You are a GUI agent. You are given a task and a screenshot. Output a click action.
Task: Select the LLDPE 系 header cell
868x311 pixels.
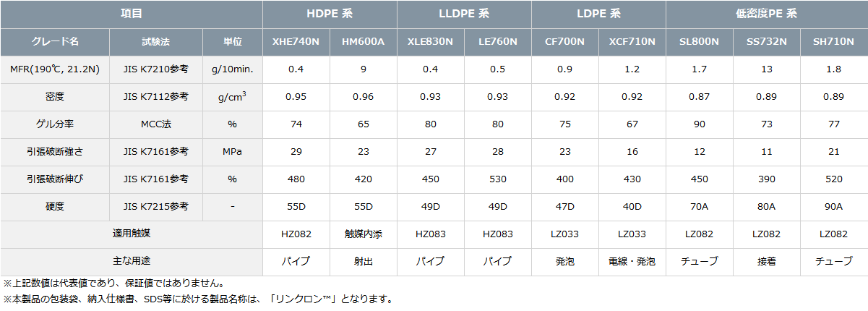tap(464, 14)
